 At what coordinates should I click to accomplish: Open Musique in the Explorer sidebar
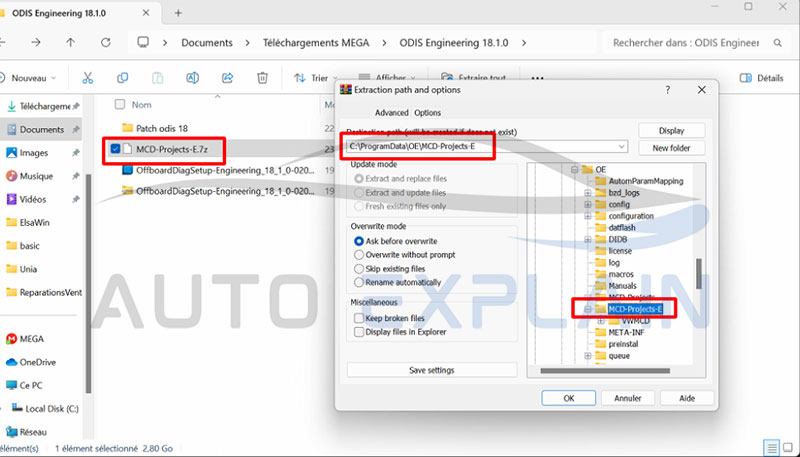[x=30, y=176]
